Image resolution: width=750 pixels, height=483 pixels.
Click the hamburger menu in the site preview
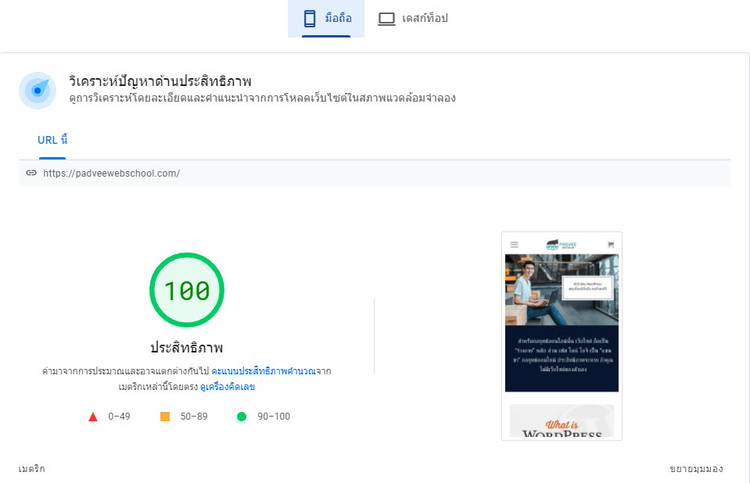coord(515,244)
